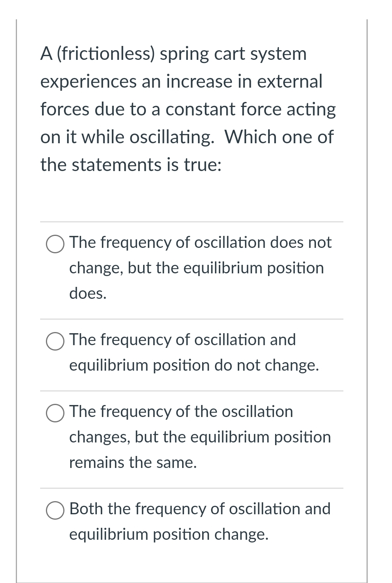
Task: Click answer text 'Both the frequency of oscillation and'
Action: pos(200,509)
